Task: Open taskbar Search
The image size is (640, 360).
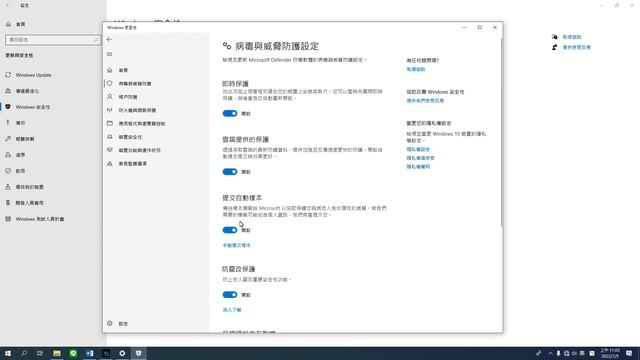Action: (24, 353)
